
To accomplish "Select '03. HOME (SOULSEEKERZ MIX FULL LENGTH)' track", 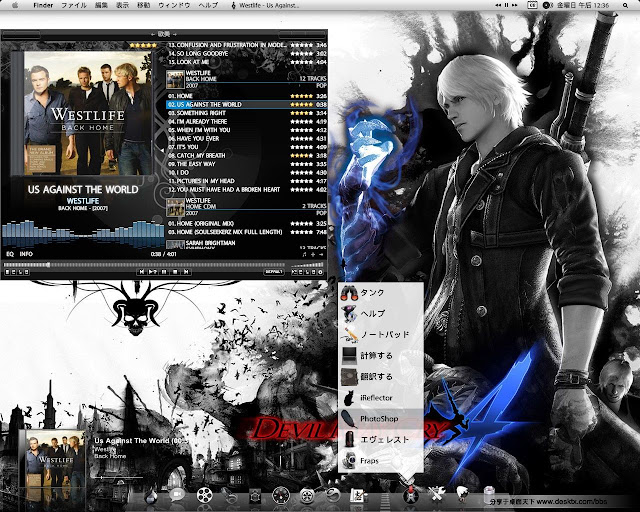I will pyautogui.click(x=247, y=232).
